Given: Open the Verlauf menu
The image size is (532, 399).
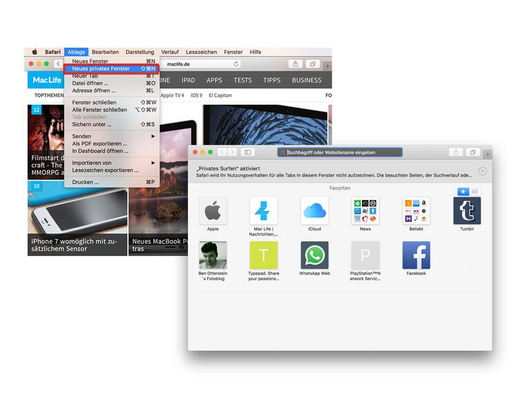Looking at the screenshot, I should tap(170, 52).
